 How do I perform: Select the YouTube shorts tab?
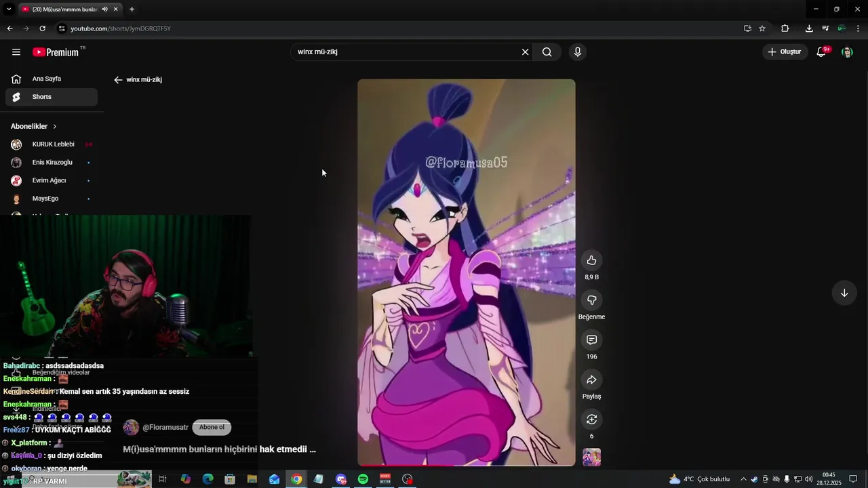[x=64, y=9]
